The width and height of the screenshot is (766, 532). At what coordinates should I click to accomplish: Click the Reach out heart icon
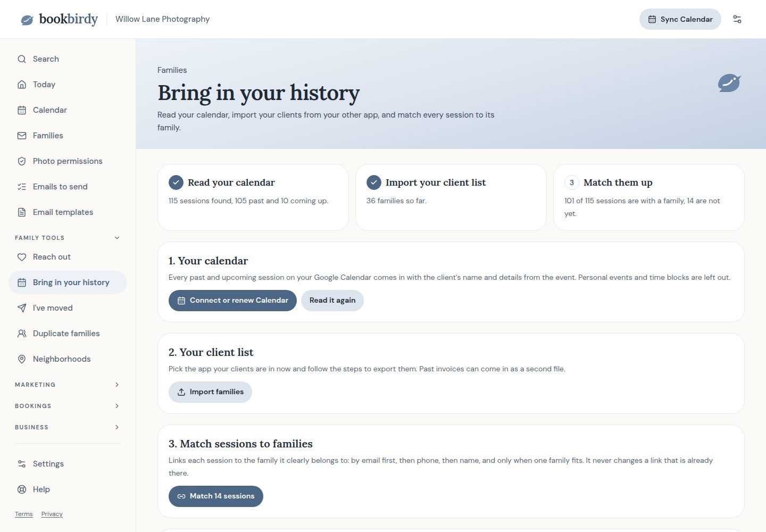coord(22,257)
